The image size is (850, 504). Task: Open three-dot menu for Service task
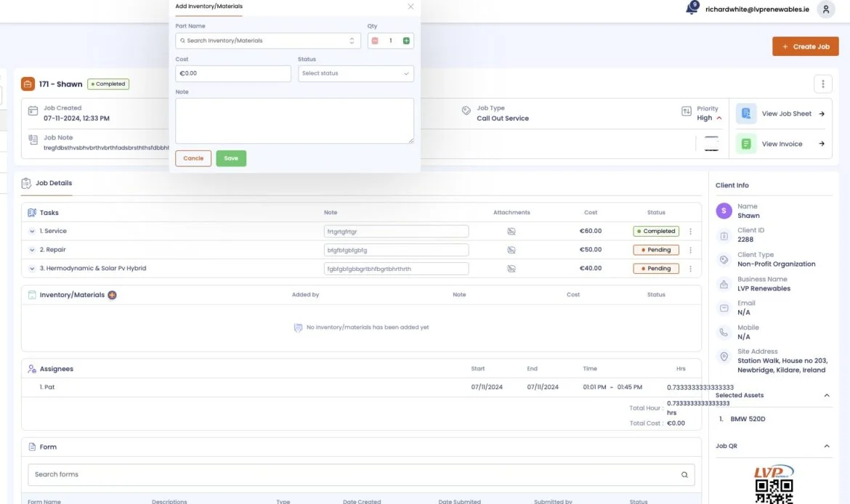[690, 232]
